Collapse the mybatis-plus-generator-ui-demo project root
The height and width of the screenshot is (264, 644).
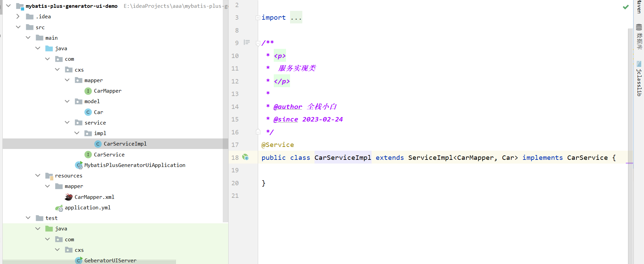click(8, 6)
